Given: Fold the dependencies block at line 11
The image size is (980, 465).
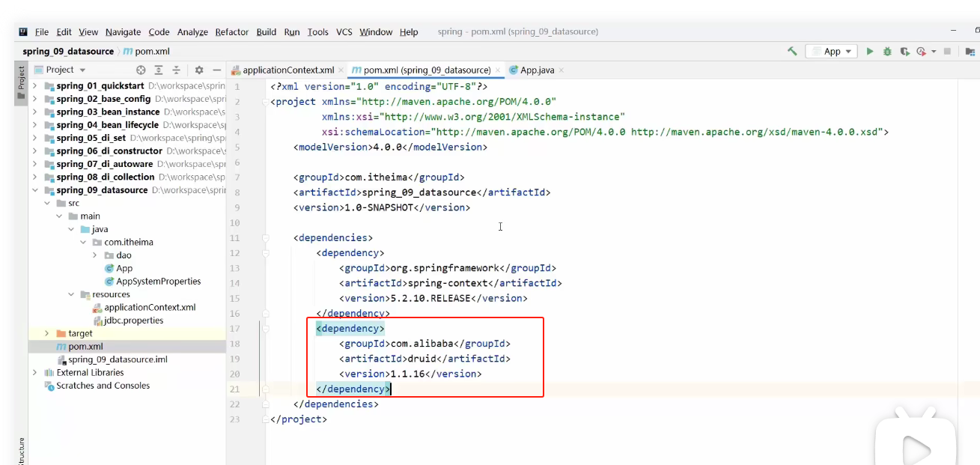Looking at the screenshot, I should click(265, 238).
